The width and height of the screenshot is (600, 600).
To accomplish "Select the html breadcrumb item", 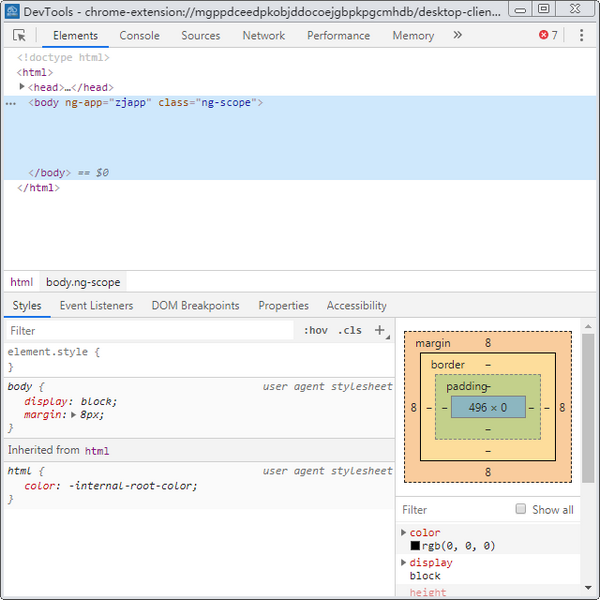I will tap(21, 282).
